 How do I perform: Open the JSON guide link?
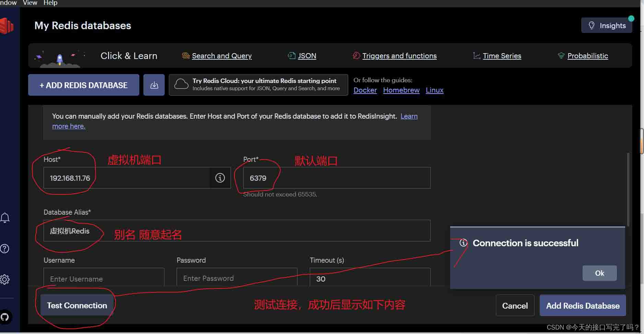pos(307,56)
